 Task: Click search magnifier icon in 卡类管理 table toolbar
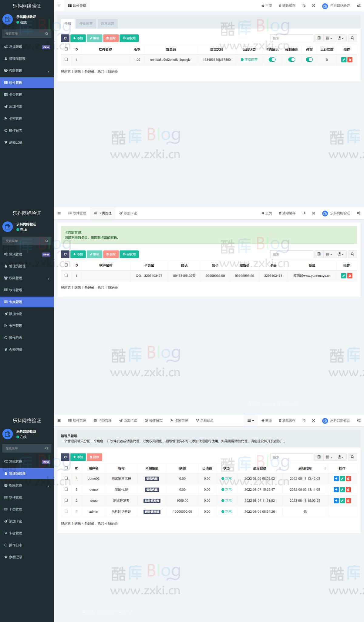coord(352,254)
